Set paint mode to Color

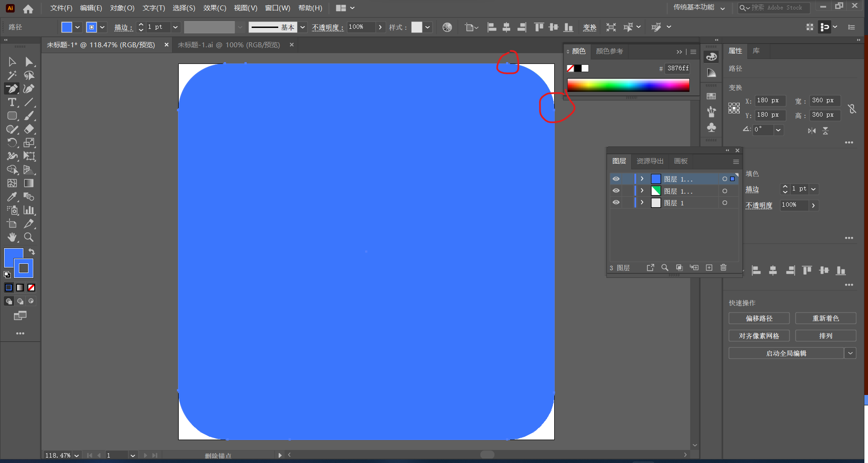pyautogui.click(x=9, y=287)
